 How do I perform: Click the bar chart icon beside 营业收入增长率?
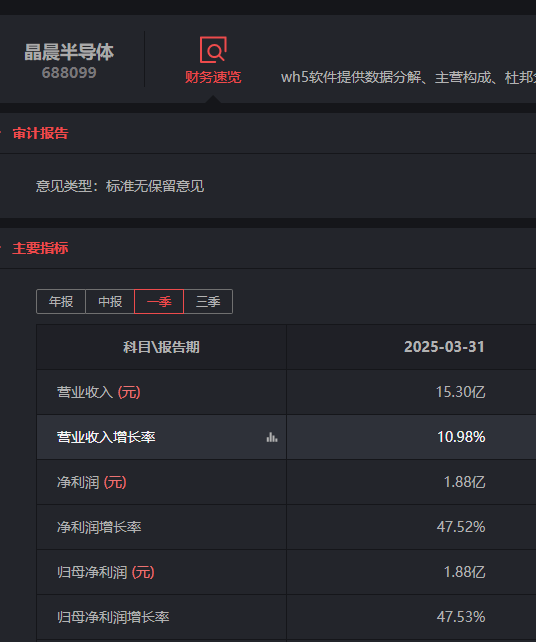coord(272,437)
